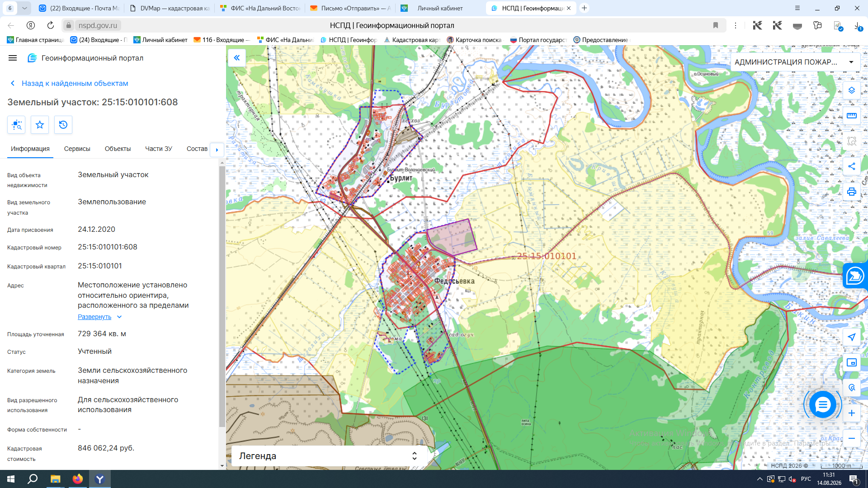
Task: Open a new browser tab
Action: coord(584,8)
